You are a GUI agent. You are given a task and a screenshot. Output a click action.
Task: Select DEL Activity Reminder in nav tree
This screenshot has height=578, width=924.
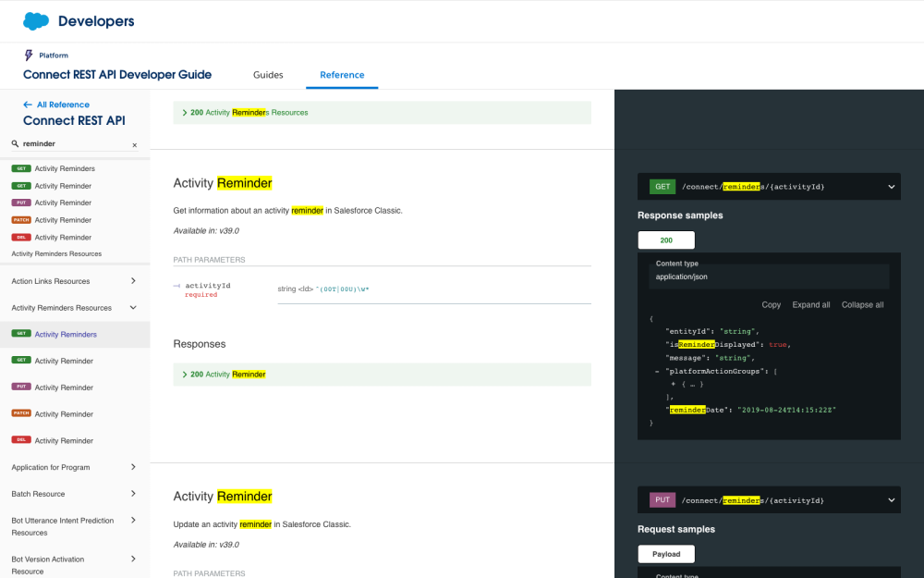click(x=74, y=440)
